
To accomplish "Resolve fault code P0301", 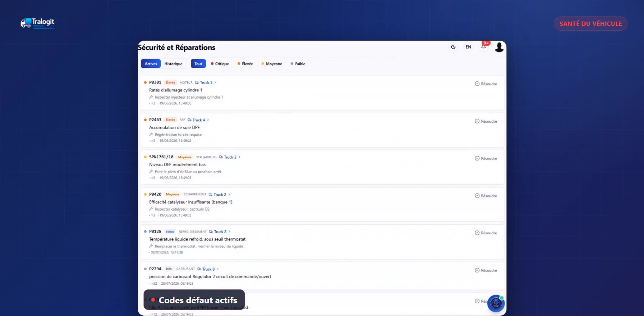I will pyautogui.click(x=486, y=84).
